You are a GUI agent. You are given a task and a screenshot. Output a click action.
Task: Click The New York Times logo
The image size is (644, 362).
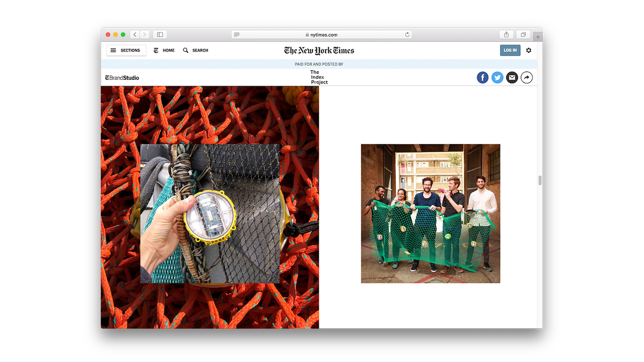(319, 51)
